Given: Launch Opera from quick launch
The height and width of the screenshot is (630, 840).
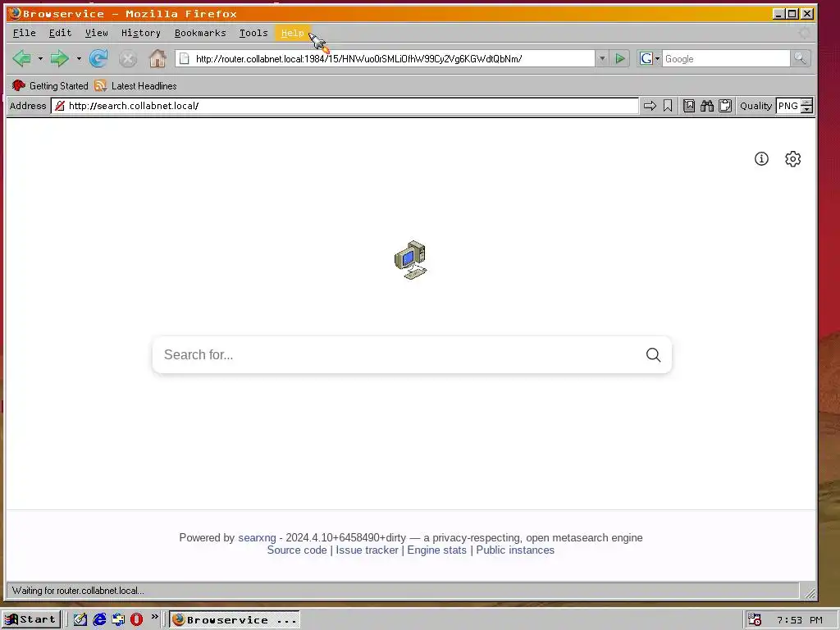Looking at the screenshot, I should [137, 620].
